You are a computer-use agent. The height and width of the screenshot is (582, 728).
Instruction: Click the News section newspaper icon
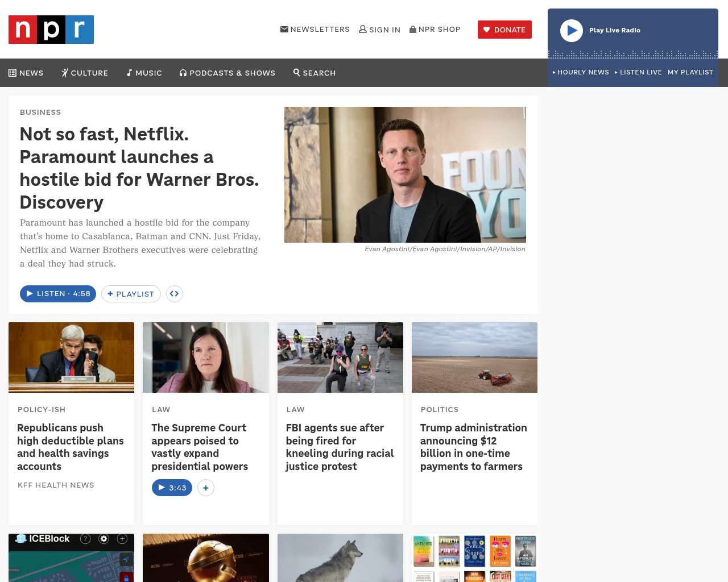tap(13, 73)
